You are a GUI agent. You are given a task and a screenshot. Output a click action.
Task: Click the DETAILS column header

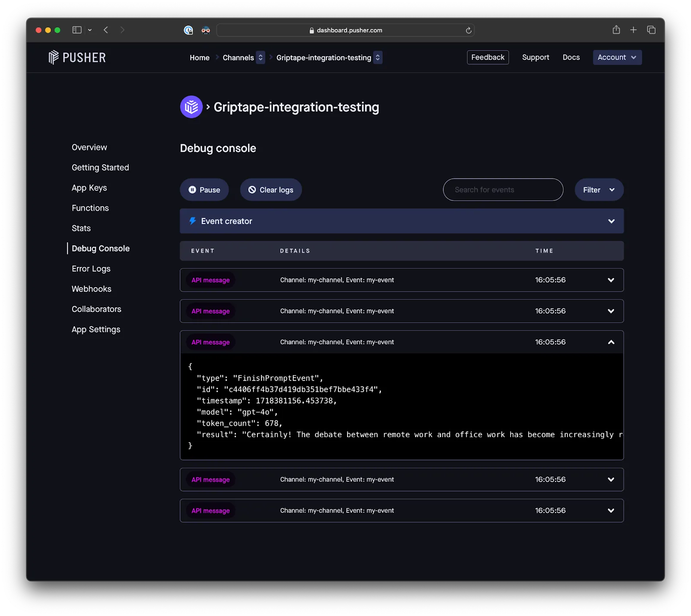pyautogui.click(x=295, y=251)
